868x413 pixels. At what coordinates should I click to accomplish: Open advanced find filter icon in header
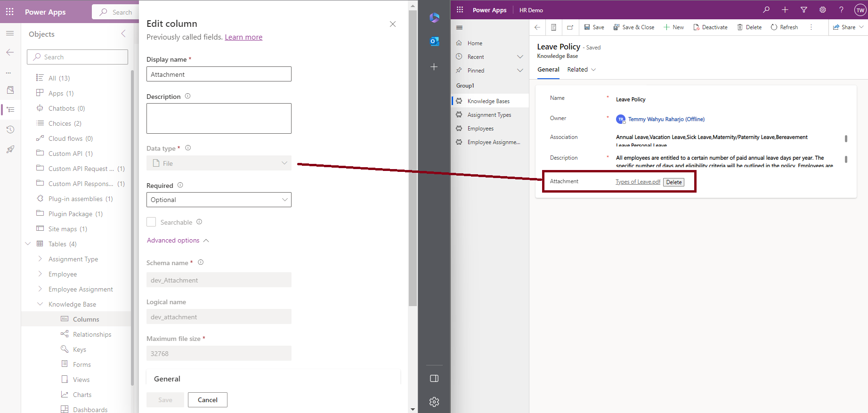pyautogui.click(x=804, y=10)
